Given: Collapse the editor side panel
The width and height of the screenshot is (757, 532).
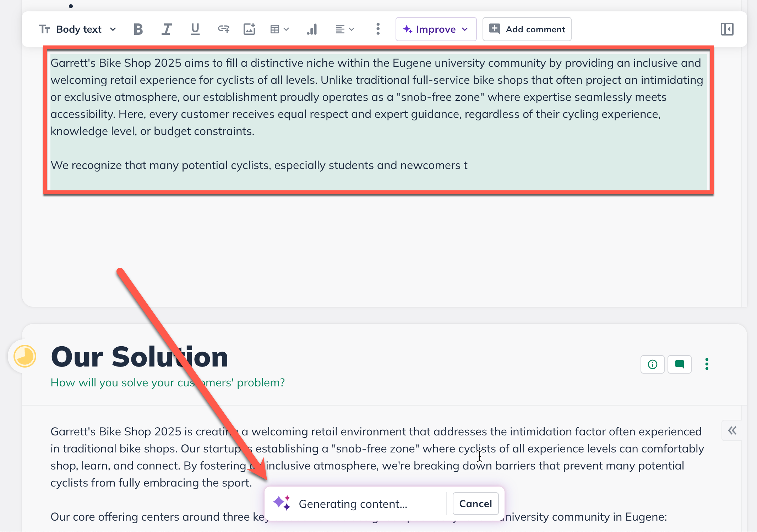Looking at the screenshot, I should click(726, 29).
